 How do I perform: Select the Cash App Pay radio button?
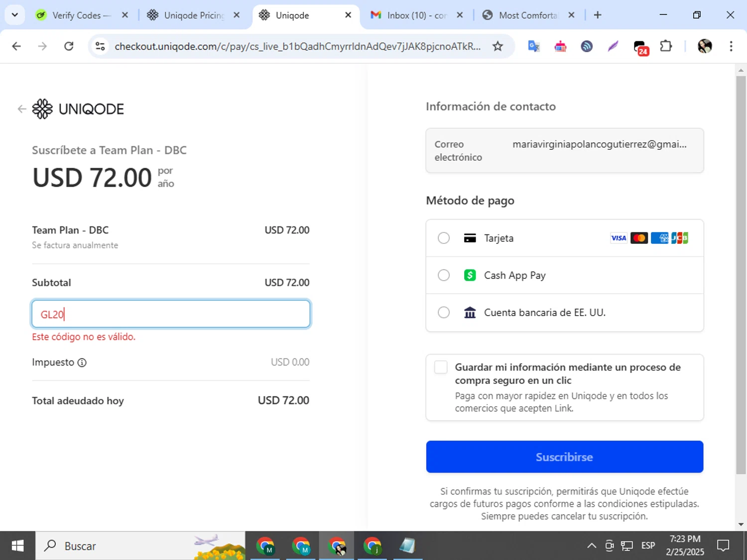(444, 275)
